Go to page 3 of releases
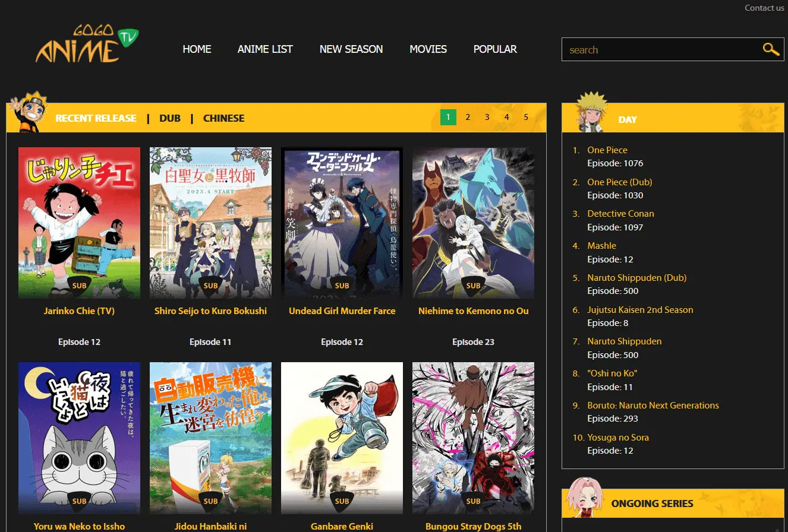The image size is (788, 532). tap(487, 117)
